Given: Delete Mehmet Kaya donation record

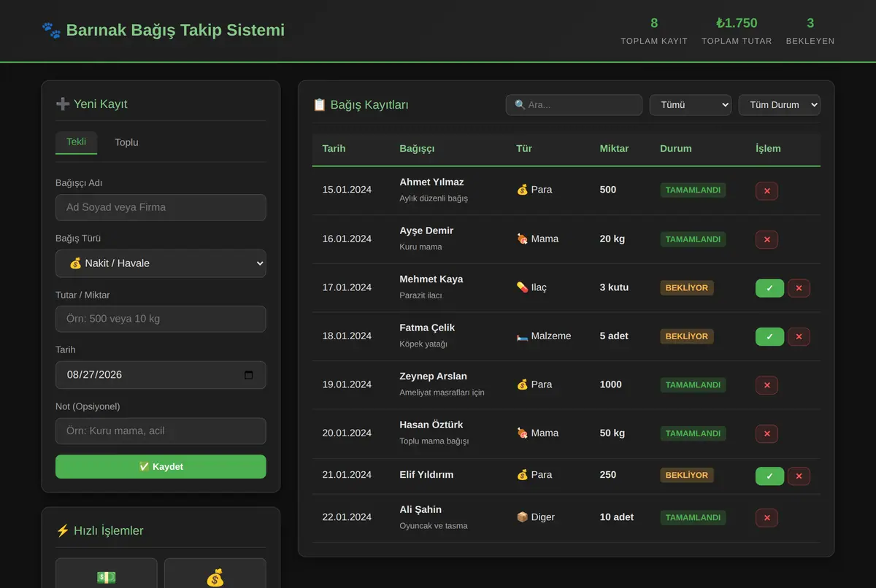Looking at the screenshot, I should (799, 288).
